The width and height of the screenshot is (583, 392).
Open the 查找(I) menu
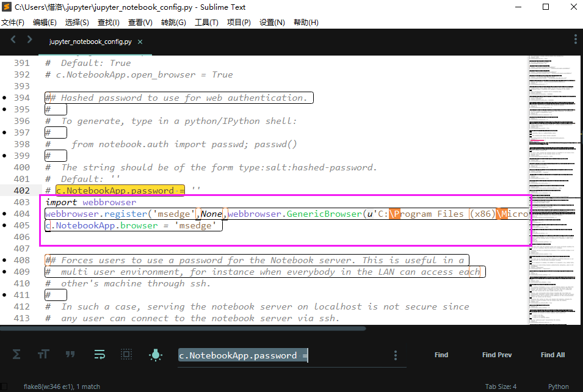(x=108, y=23)
